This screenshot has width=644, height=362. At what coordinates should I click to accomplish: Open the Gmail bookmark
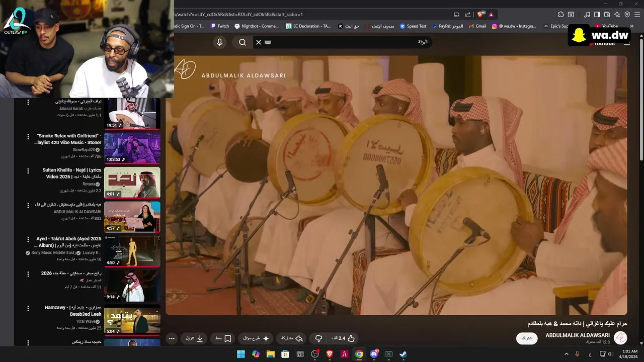(x=477, y=26)
